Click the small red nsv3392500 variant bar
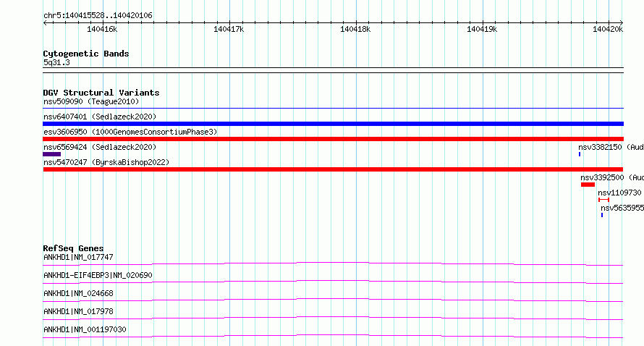Viewport: 644px width, 346px height. tap(588, 185)
